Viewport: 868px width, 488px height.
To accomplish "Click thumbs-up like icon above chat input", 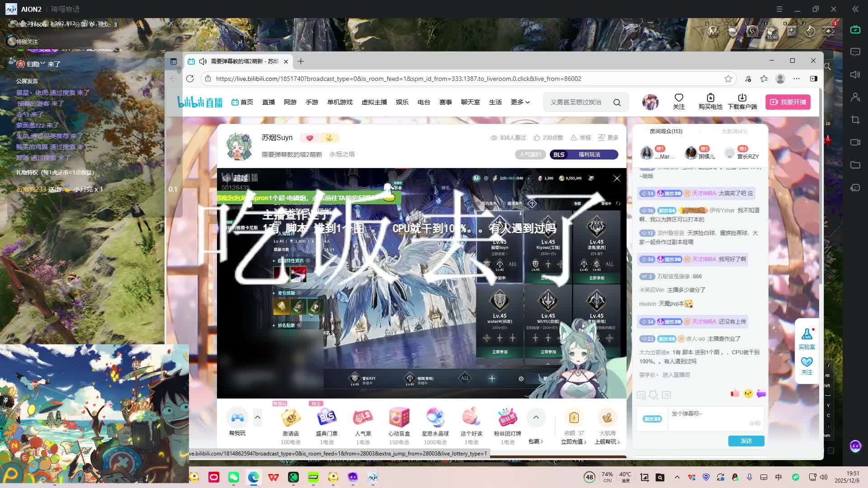I will pyautogui.click(x=735, y=394).
